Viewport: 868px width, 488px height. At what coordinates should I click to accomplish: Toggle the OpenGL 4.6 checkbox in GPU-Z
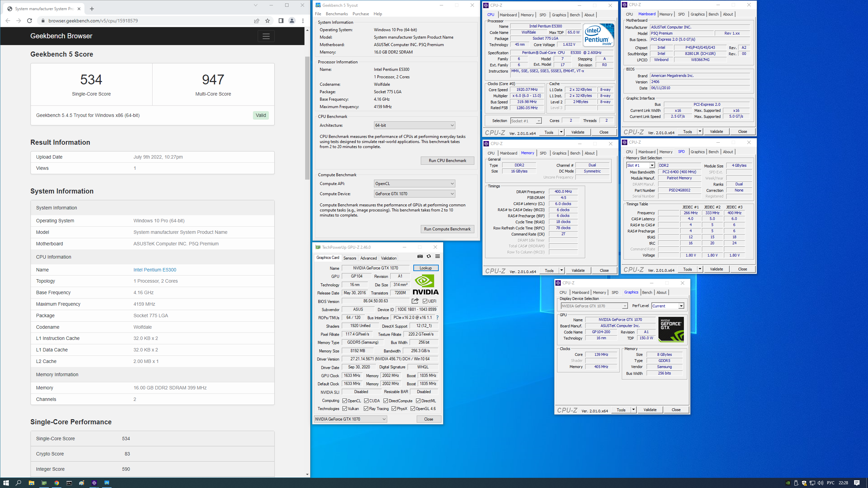[x=413, y=409]
